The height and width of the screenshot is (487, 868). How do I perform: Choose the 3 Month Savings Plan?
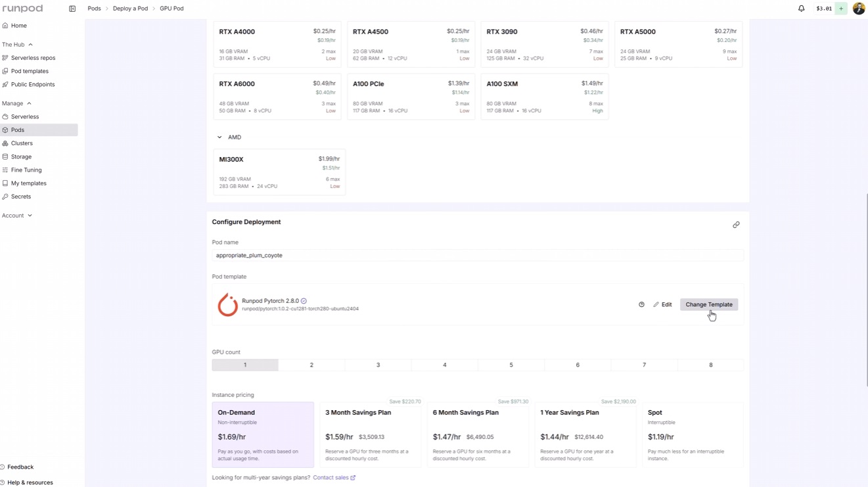click(371, 435)
